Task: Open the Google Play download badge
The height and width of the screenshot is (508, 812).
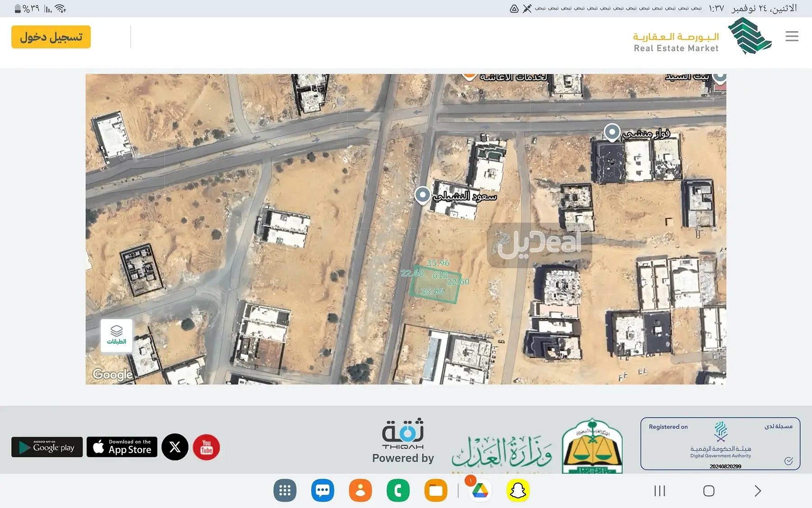Action: [47, 447]
